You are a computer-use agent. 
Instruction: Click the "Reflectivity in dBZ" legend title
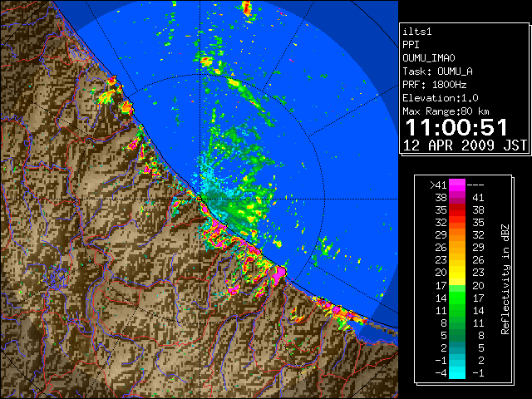(x=505, y=279)
